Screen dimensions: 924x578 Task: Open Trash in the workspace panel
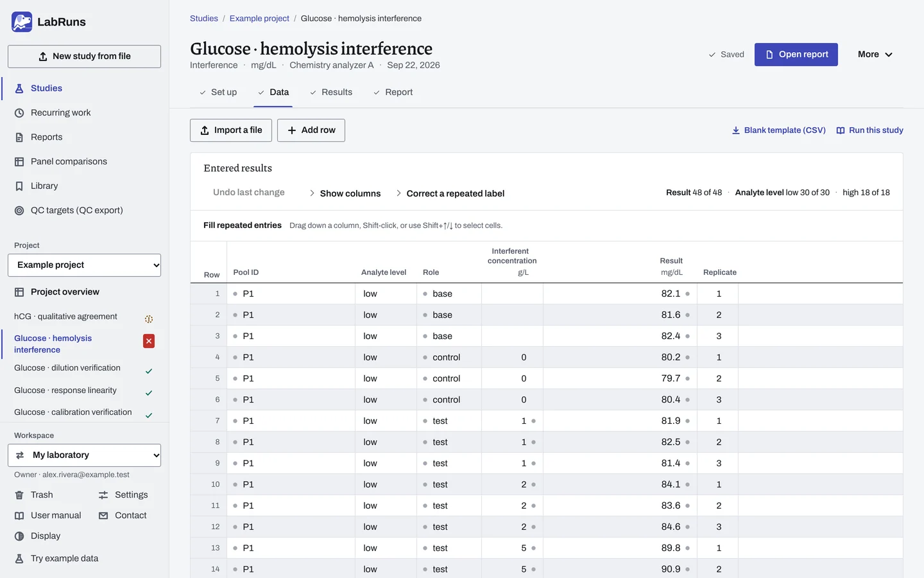point(34,495)
